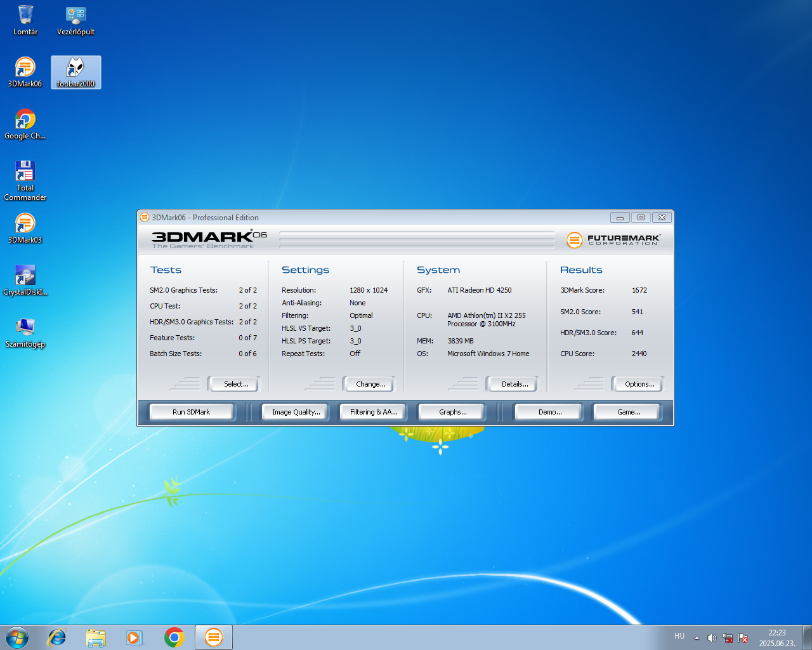Open the Lomtár recycle bin icon

(25, 20)
